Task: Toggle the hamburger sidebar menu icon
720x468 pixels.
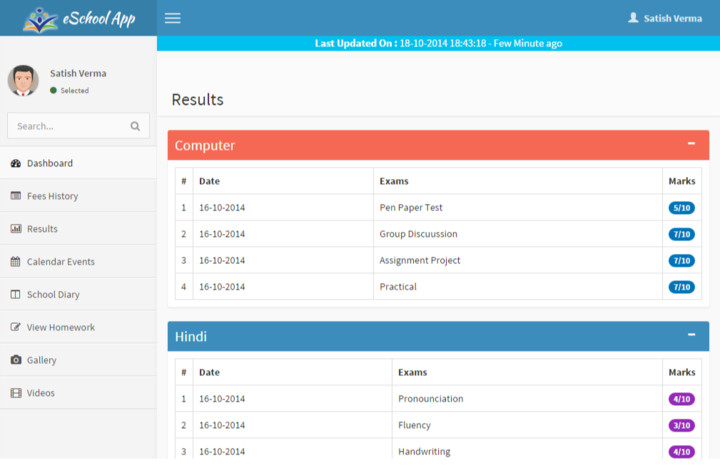Action: pos(173,18)
